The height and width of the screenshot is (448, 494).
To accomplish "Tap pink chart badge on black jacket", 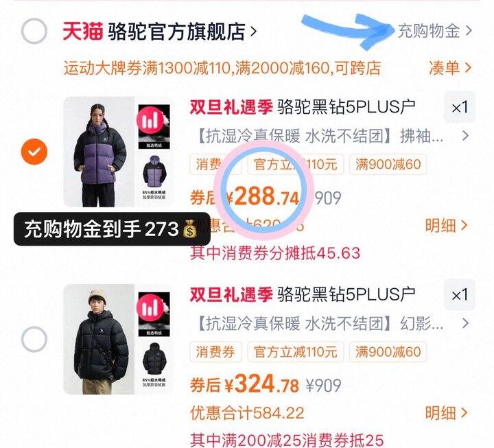I will (150, 308).
